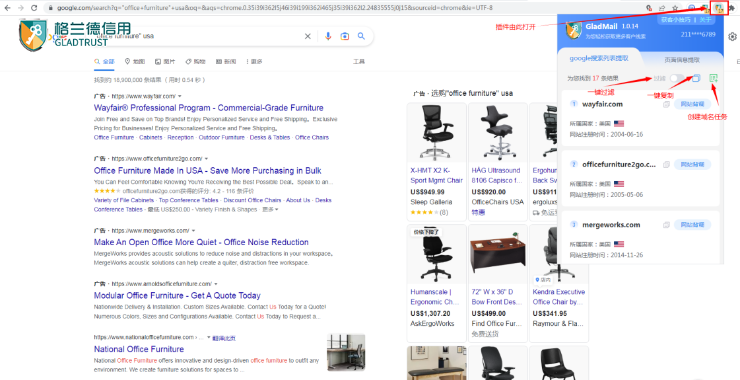
Task: Open Google Lens image search camera icon
Action: pos(345,36)
